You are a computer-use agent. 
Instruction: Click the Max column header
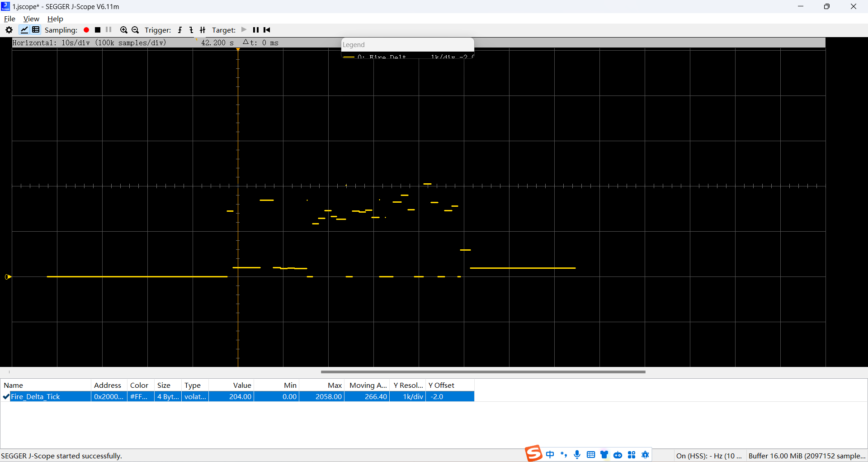click(321, 385)
